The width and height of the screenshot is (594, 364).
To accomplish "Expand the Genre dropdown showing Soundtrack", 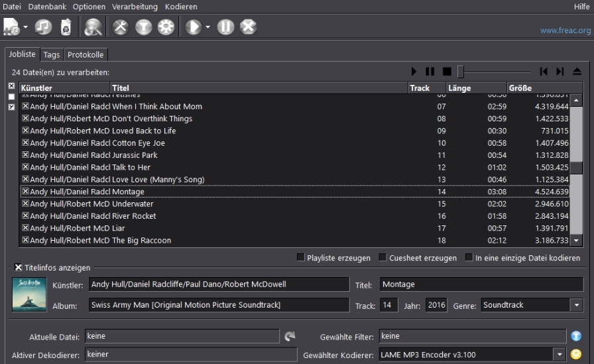I will [577, 305].
